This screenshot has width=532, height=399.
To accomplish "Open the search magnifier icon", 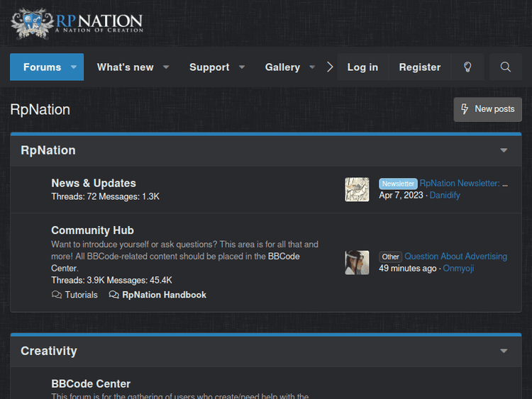I will click(x=505, y=67).
